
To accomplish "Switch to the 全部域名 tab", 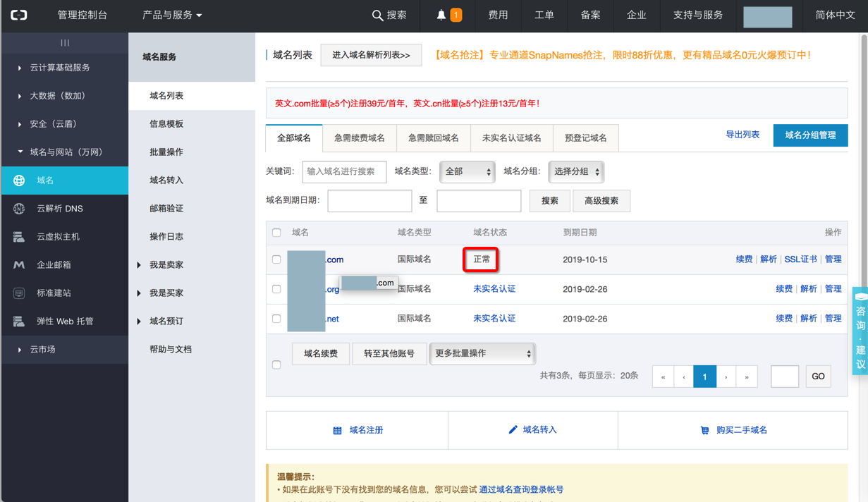I will click(294, 137).
